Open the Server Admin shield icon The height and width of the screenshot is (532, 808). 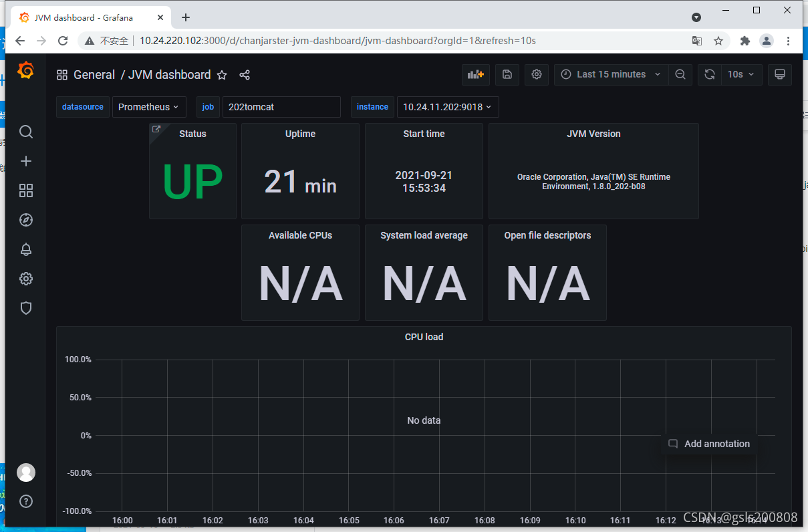26,308
